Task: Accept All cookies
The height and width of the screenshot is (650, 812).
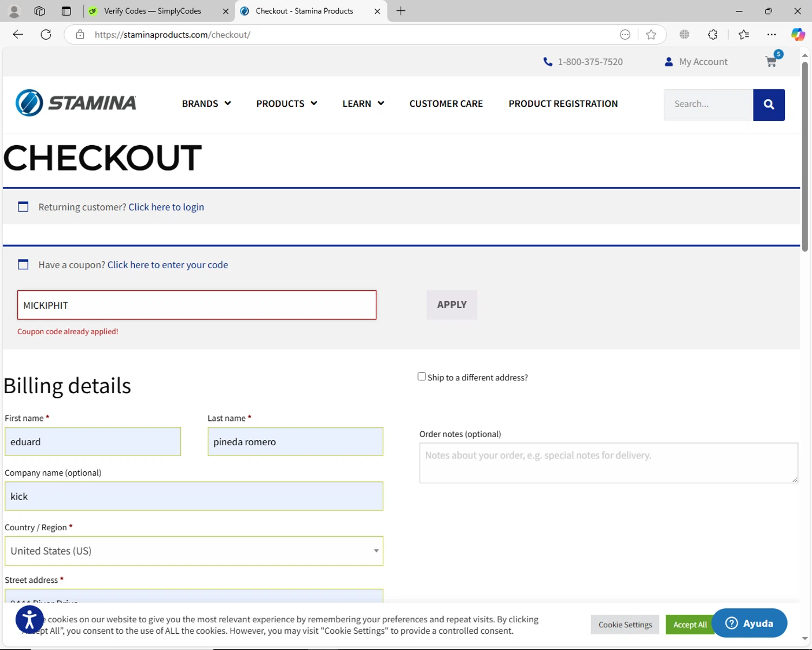Action: [690, 625]
